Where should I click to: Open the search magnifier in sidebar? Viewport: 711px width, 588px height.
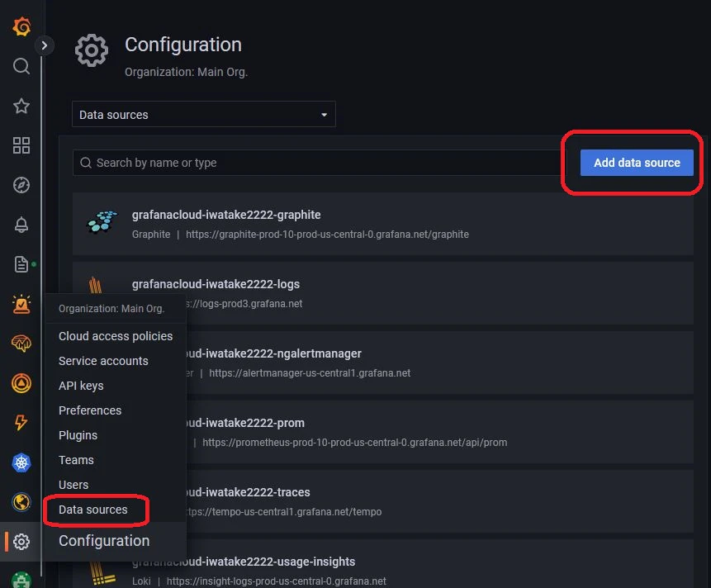point(21,66)
